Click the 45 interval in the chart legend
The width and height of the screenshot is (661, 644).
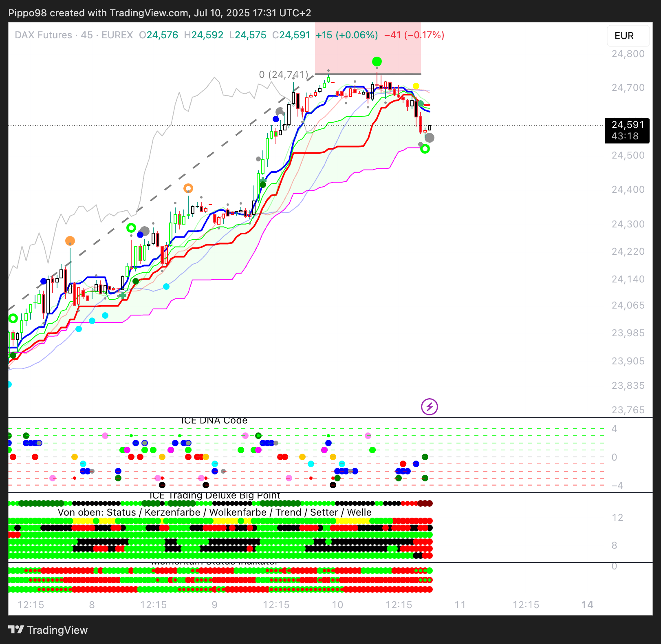pos(86,35)
